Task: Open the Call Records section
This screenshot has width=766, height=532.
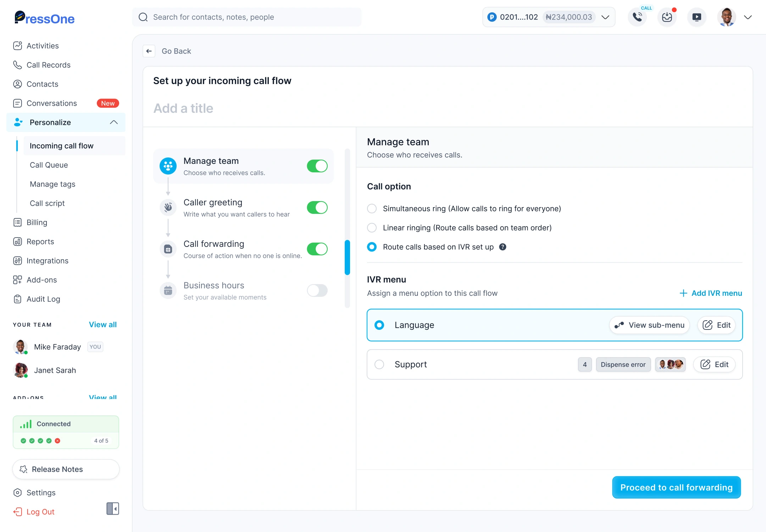Action: (x=49, y=65)
